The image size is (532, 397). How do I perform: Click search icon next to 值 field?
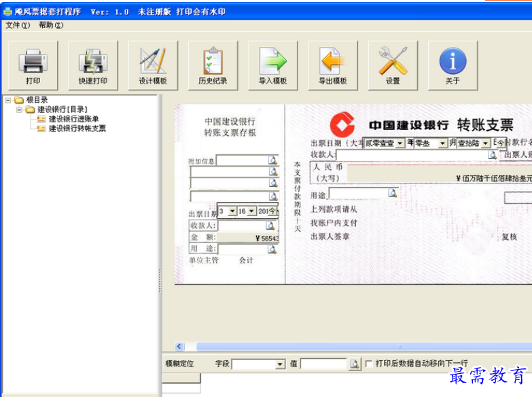[x=355, y=364]
